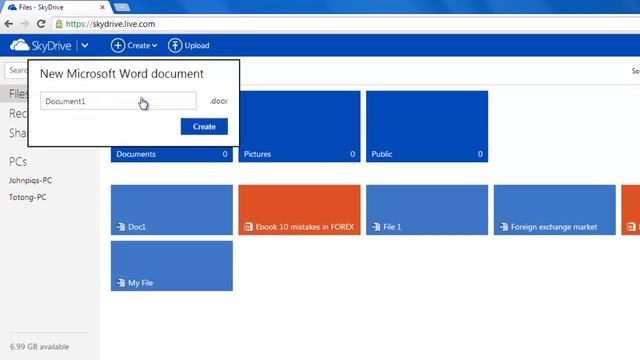The width and height of the screenshot is (640, 360).
Task: Expand the Create menu arrow
Action: click(154, 46)
